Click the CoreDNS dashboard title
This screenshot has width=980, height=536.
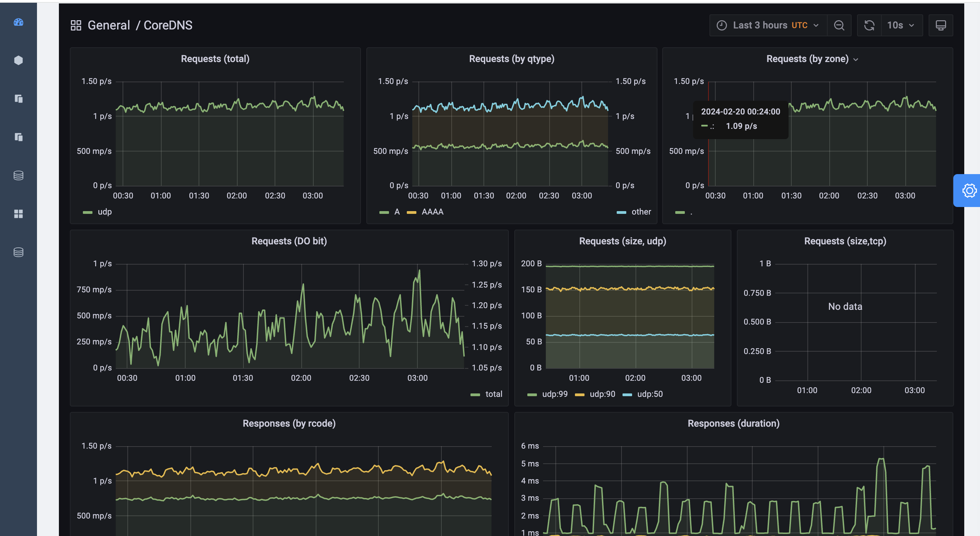click(168, 25)
